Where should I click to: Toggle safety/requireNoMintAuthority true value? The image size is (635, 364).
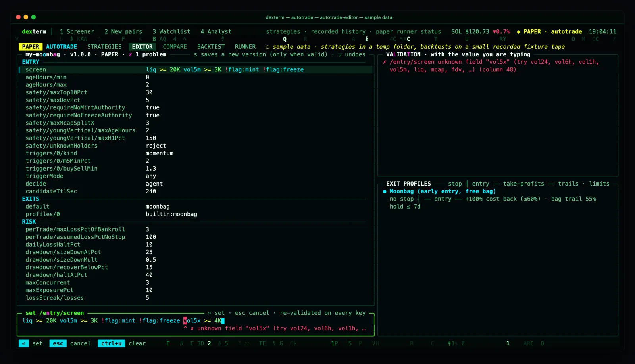pos(152,107)
